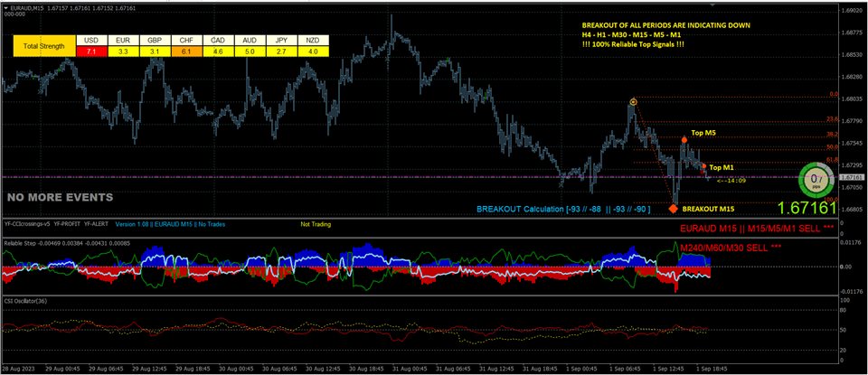The image size is (868, 375).
Task: Select the 3.3 EUR strength value
Action: click(x=122, y=52)
